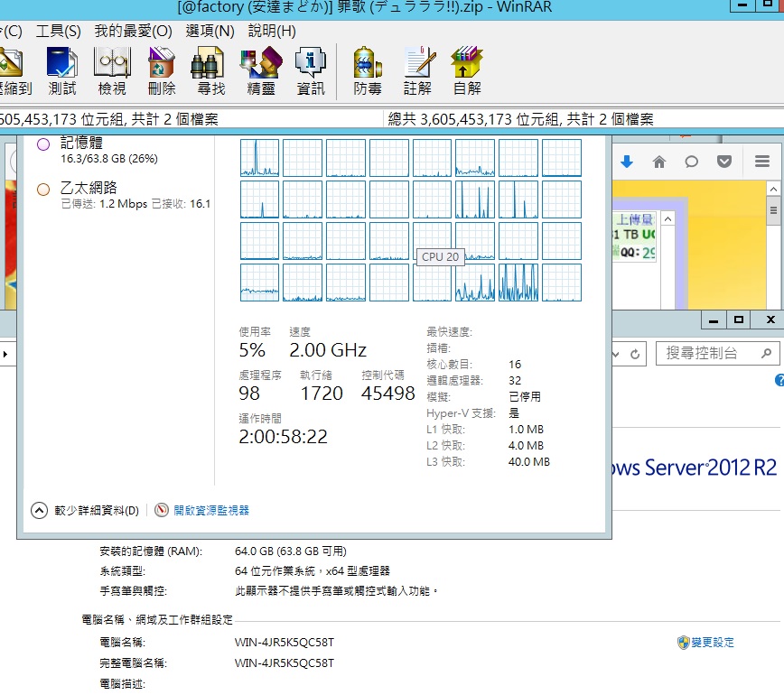Image resolution: width=784 pixels, height=695 pixels.
Task: Open the Find (尋找) search tool
Action: pyautogui.click(x=208, y=70)
